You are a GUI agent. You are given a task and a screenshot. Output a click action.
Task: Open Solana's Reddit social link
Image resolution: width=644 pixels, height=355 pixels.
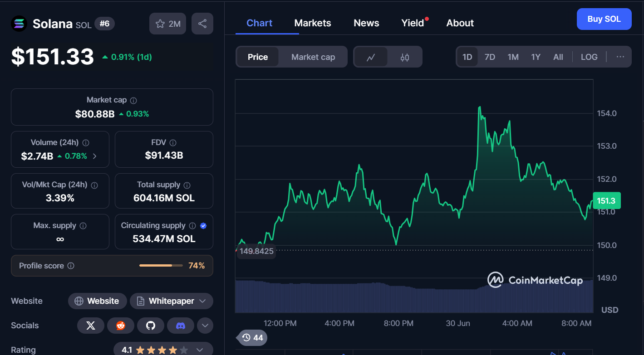(x=121, y=326)
